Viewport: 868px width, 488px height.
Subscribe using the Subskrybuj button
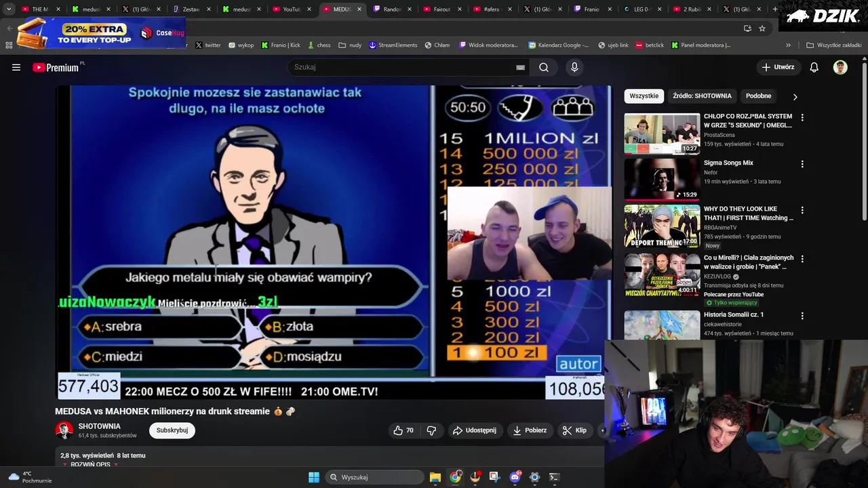[x=172, y=430]
